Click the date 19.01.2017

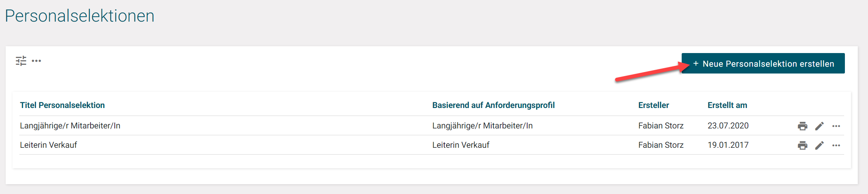pos(728,145)
